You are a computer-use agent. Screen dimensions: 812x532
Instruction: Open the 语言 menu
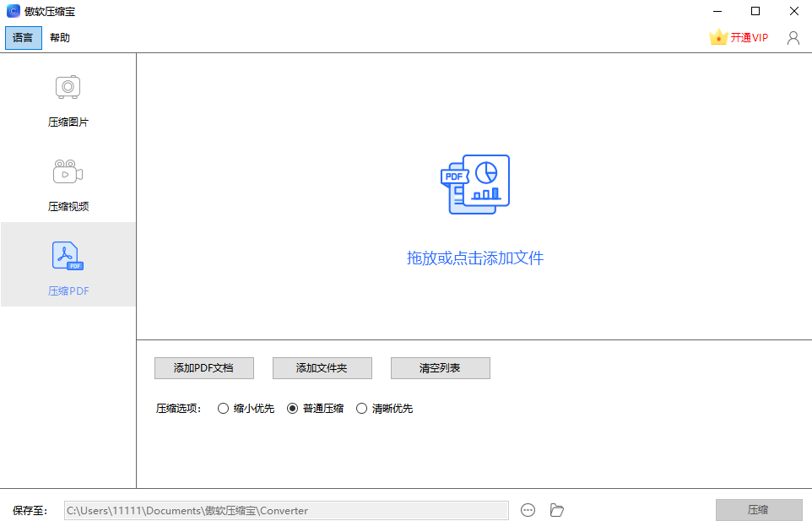pyautogui.click(x=24, y=38)
